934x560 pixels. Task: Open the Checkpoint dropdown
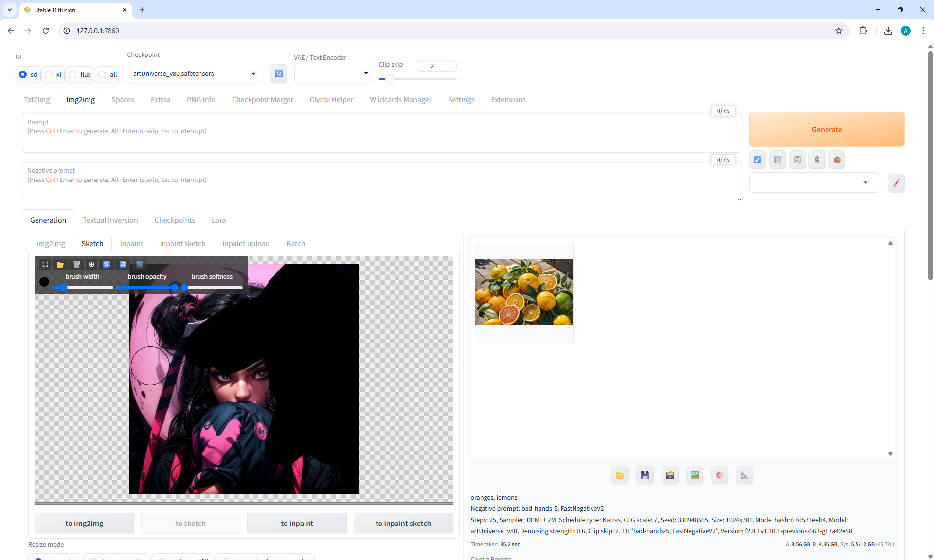coord(195,74)
